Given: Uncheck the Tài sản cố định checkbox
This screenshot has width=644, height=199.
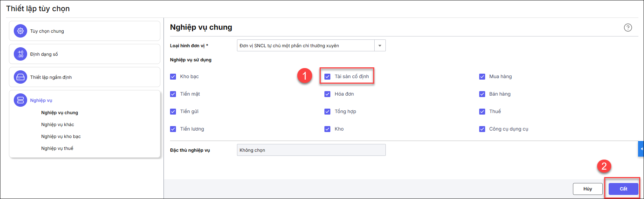Looking at the screenshot, I should click(x=327, y=77).
